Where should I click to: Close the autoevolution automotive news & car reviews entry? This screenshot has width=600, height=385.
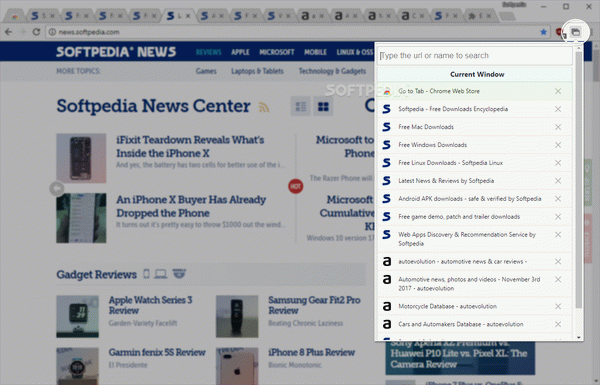coord(558,261)
